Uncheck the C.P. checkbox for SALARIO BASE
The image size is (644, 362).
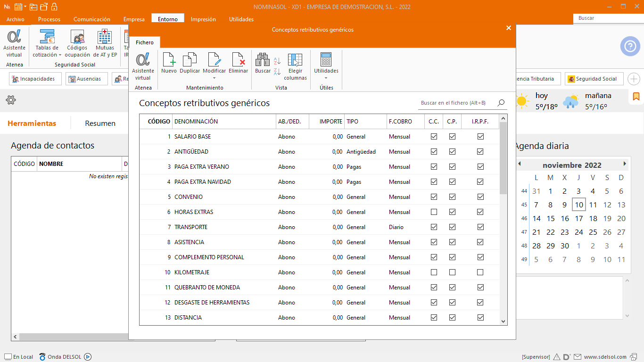pyautogui.click(x=452, y=137)
